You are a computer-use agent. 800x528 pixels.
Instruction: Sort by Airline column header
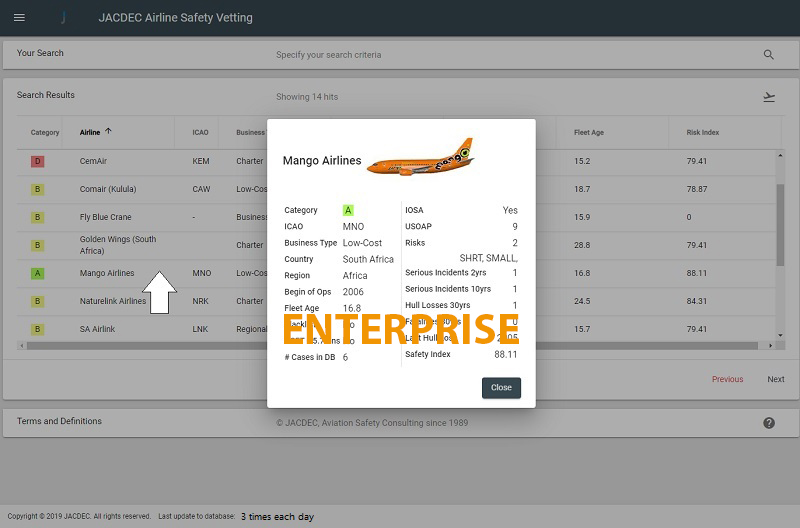(x=90, y=132)
